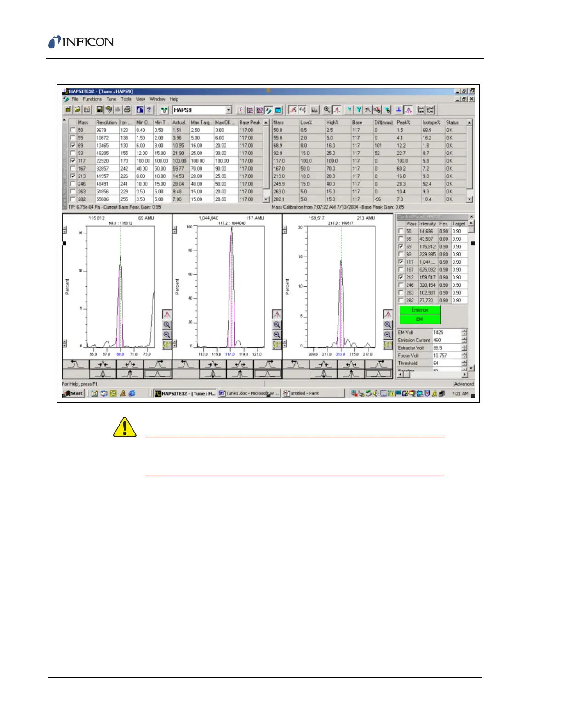The image size is (562, 728).
Task: Check mass 246 in the Control Panel list
Action: 401,285
